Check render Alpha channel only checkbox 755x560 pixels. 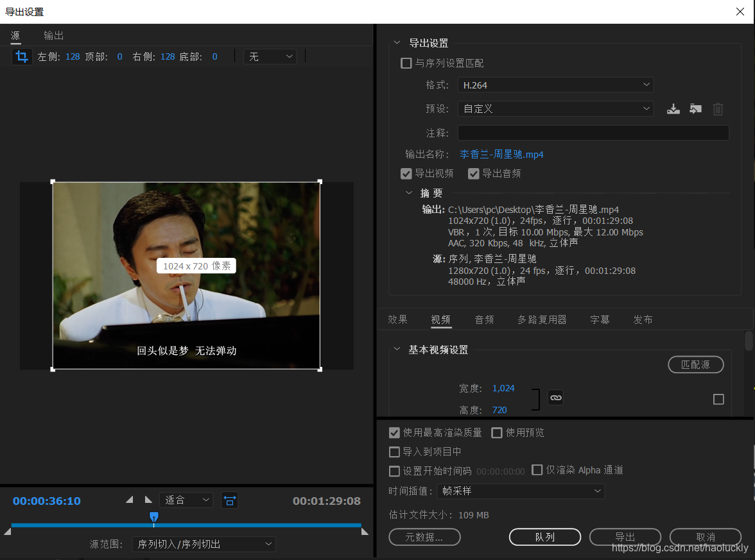pyautogui.click(x=537, y=470)
